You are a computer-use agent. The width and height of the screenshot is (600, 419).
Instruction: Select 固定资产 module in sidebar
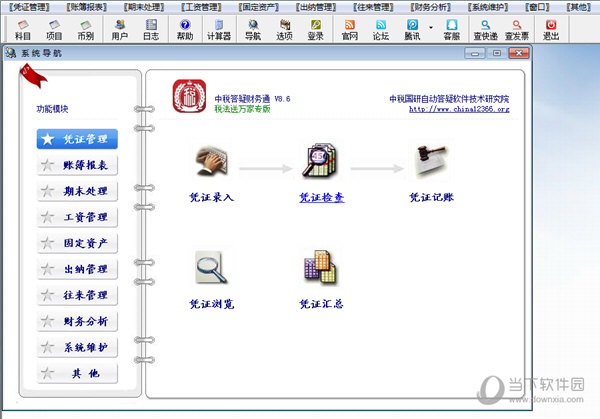pos(77,243)
